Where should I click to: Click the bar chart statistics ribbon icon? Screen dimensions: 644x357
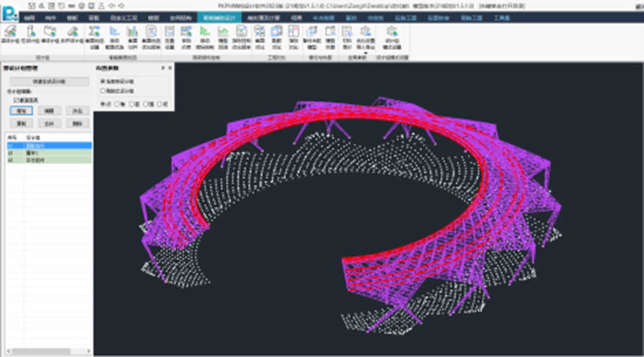[133, 32]
